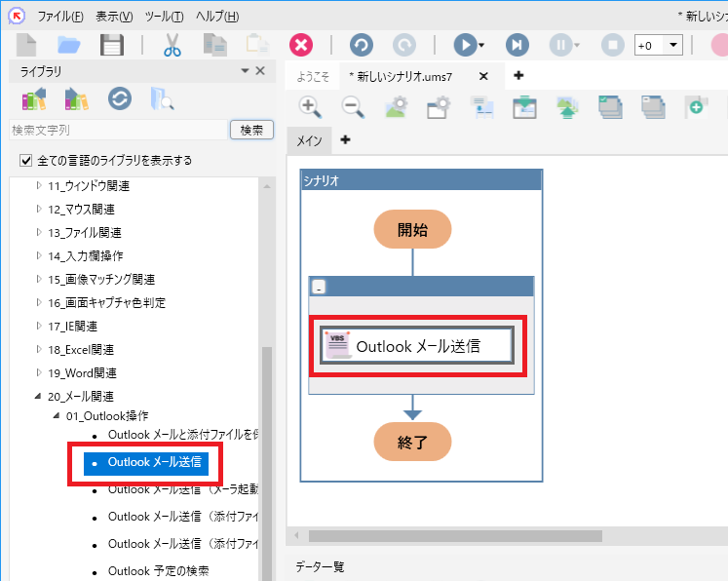Step execute with the skip-forward button
The image size is (728, 581).
[x=517, y=45]
